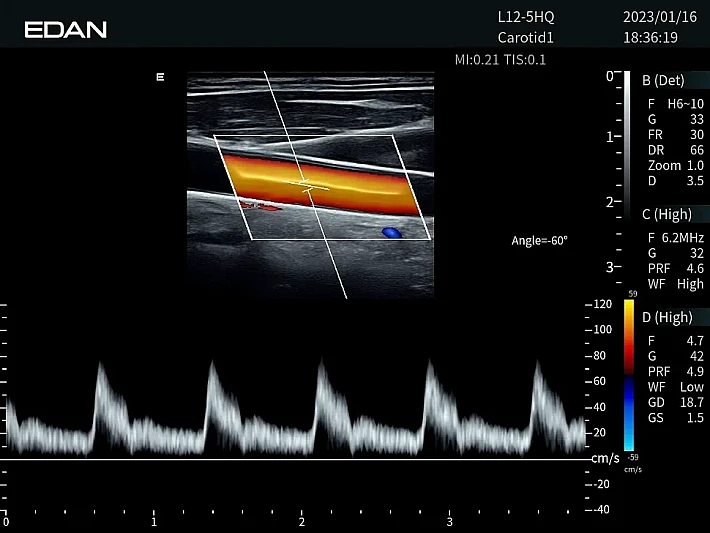The image size is (710, 533).
Task: Click the color velocity scale bar
Action: click(x=629, y=375)
